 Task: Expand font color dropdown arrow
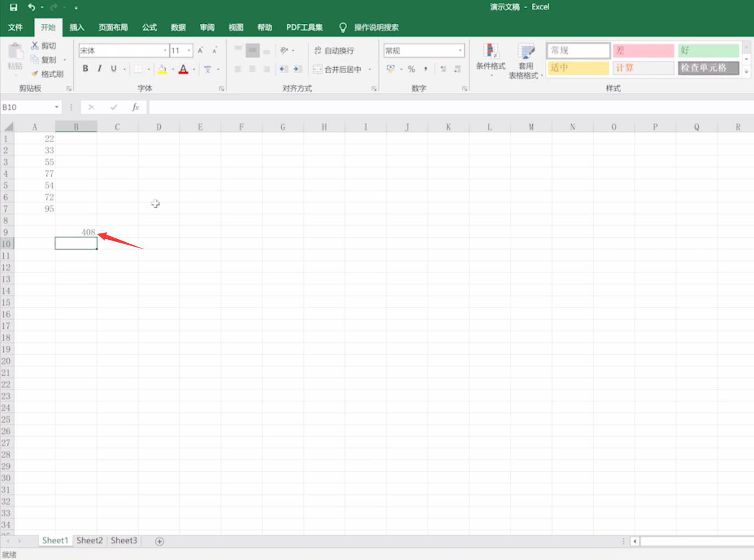coord(194,69)
